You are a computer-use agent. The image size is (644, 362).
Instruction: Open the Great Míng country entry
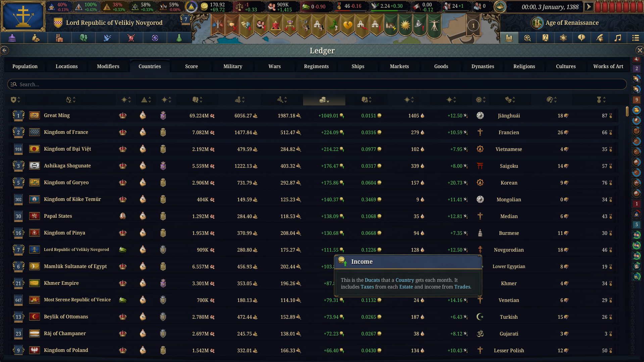(x=314, y=115)
